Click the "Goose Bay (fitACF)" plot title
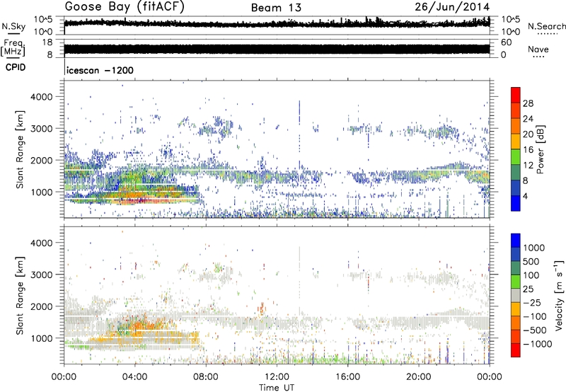Screen dimensions: 566x392 (125, 7)
